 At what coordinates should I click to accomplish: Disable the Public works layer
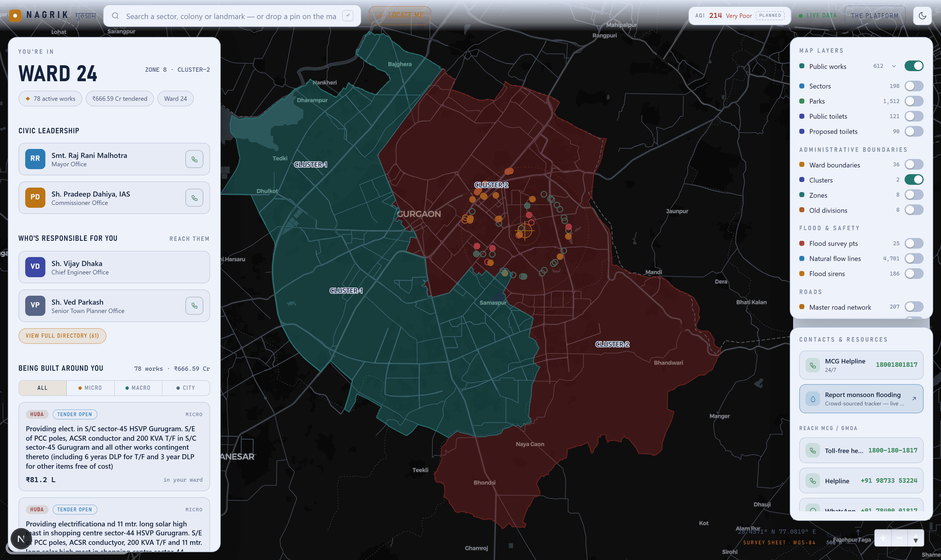[914, 66]
